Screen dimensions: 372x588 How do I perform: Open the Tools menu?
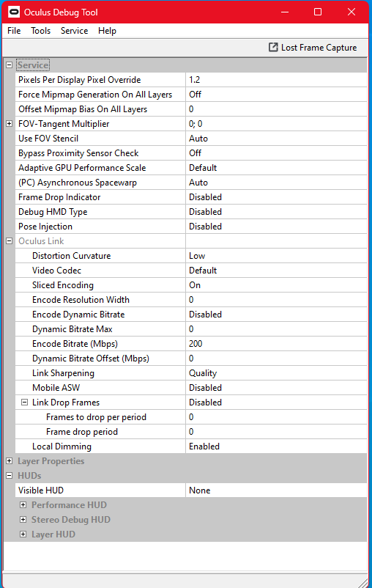click(40, 31)
